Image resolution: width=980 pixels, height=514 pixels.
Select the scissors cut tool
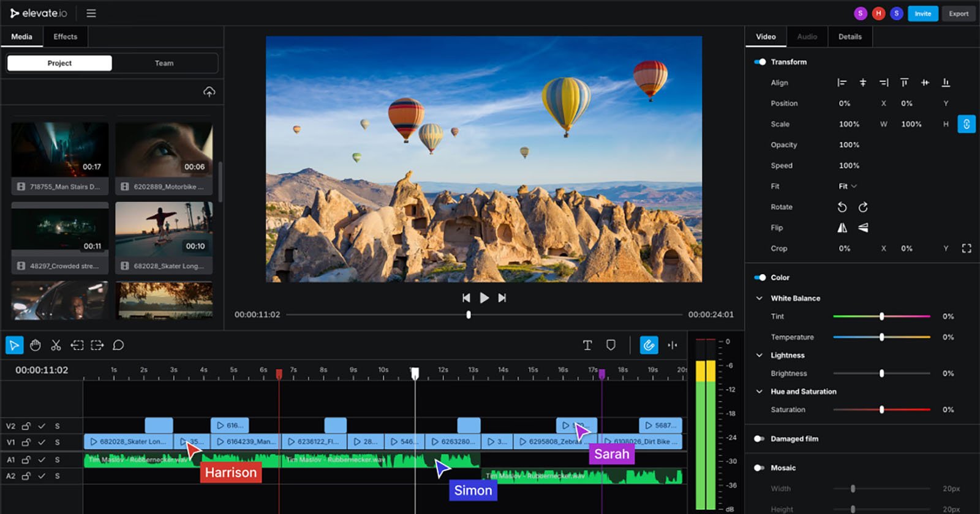pos(56,345)
